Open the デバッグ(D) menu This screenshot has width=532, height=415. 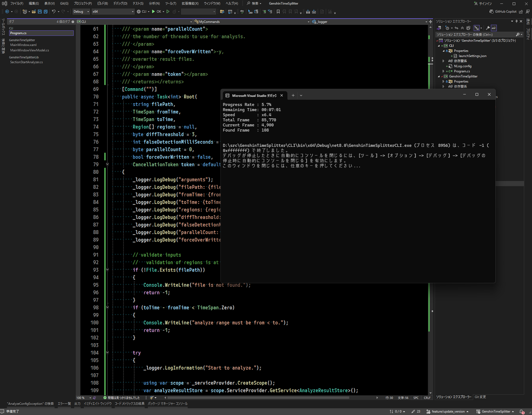click(120, 3)
